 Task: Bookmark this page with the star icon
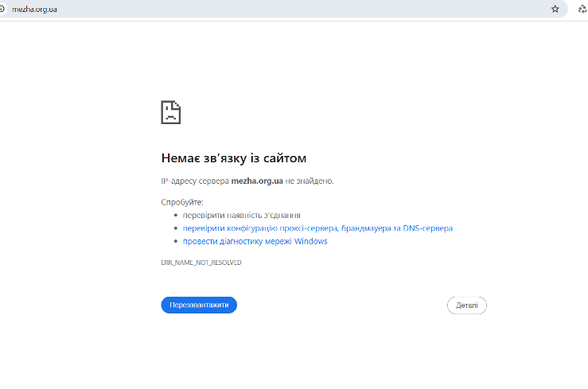point(555,9)
